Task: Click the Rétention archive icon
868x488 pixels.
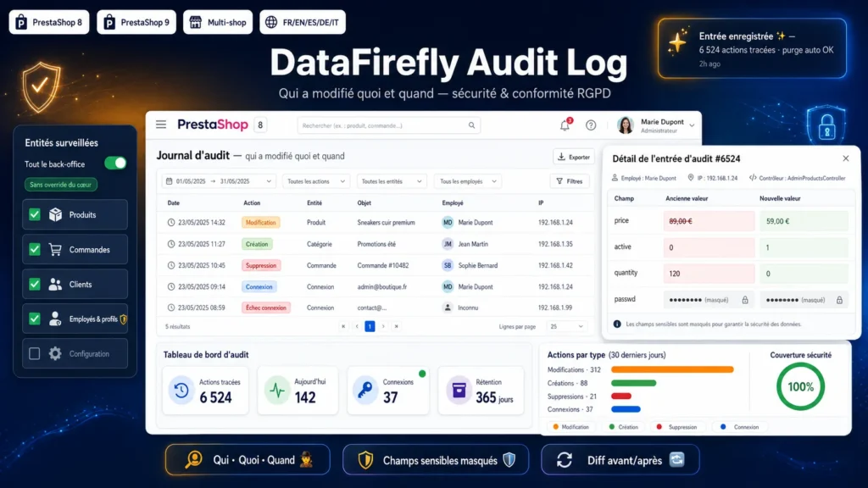Action: pos(459,391)
